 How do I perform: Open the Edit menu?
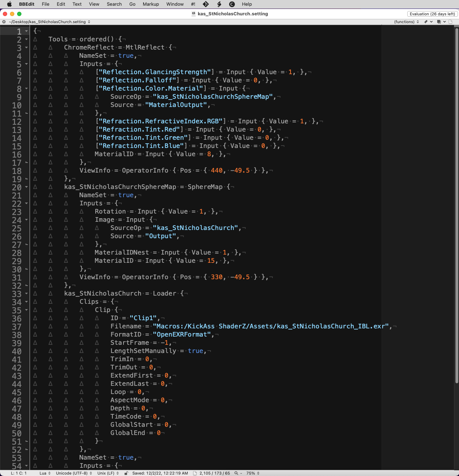pyautogui.click(x=61, y=4)
